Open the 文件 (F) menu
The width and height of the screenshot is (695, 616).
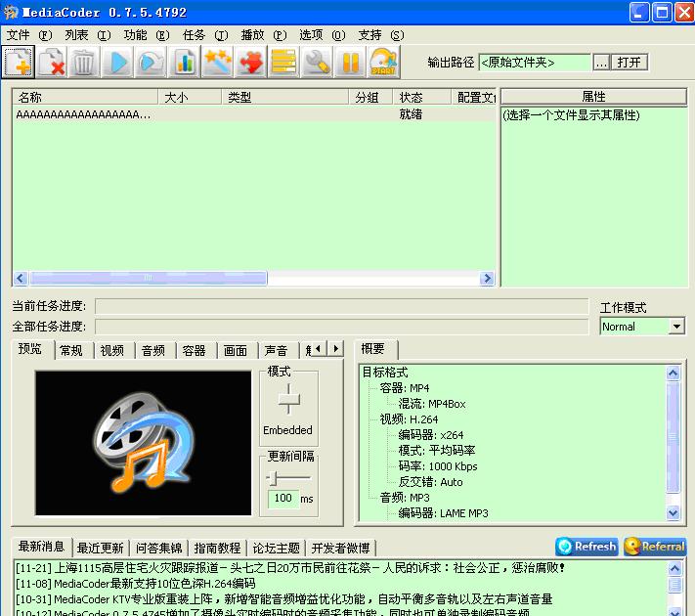[28, 34]
